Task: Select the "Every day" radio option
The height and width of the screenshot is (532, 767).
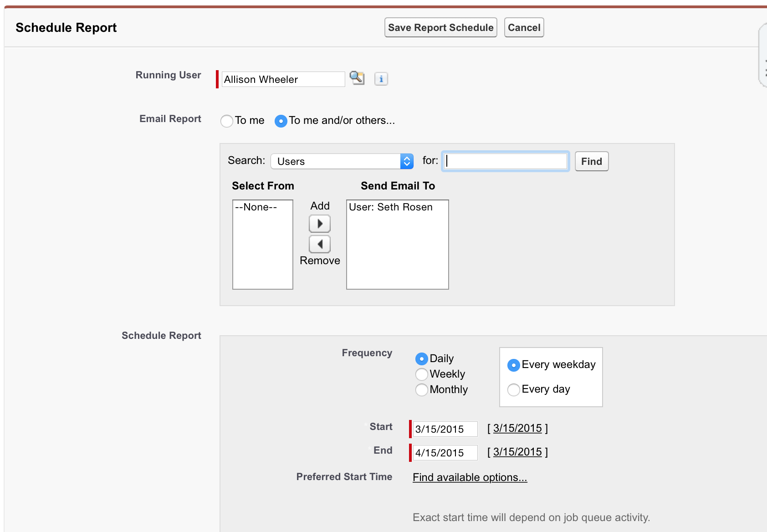Action: 514,389
